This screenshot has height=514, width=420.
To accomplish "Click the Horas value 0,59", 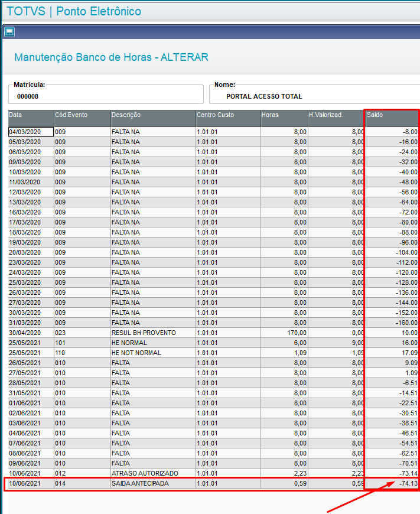I will click(300, 483).
